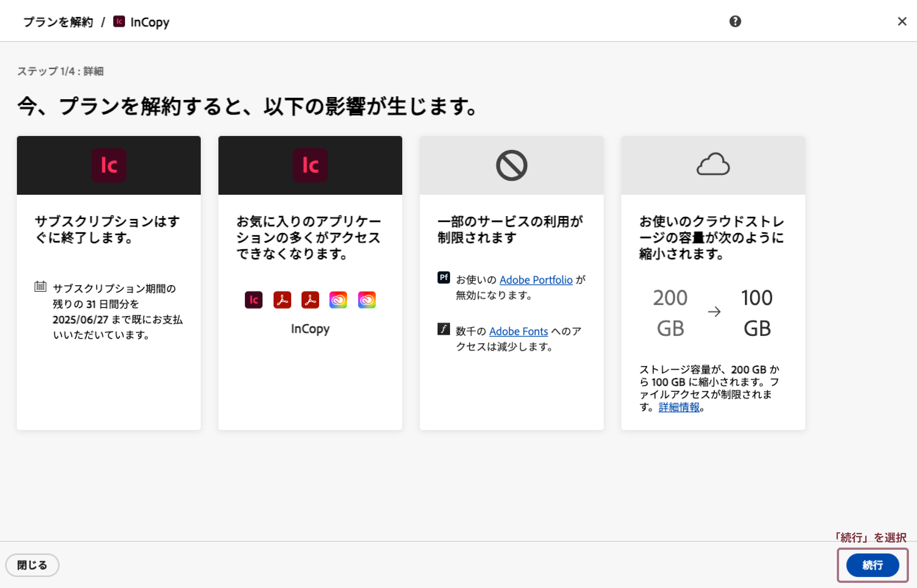Open the 詳細情報 storage details link
The width and height of the screenshot is (917, 588).
pos(679,408)
